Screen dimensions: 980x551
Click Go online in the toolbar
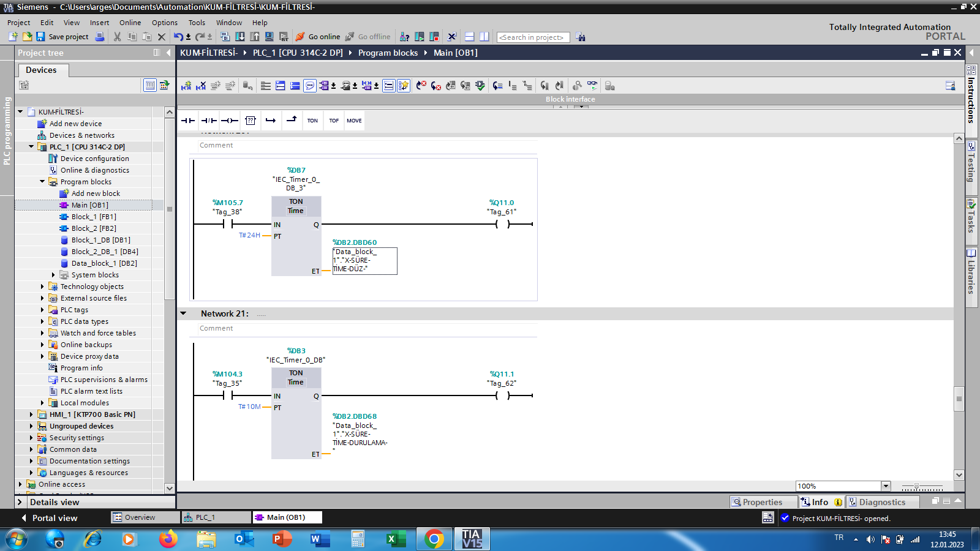(x=318, y=37)
